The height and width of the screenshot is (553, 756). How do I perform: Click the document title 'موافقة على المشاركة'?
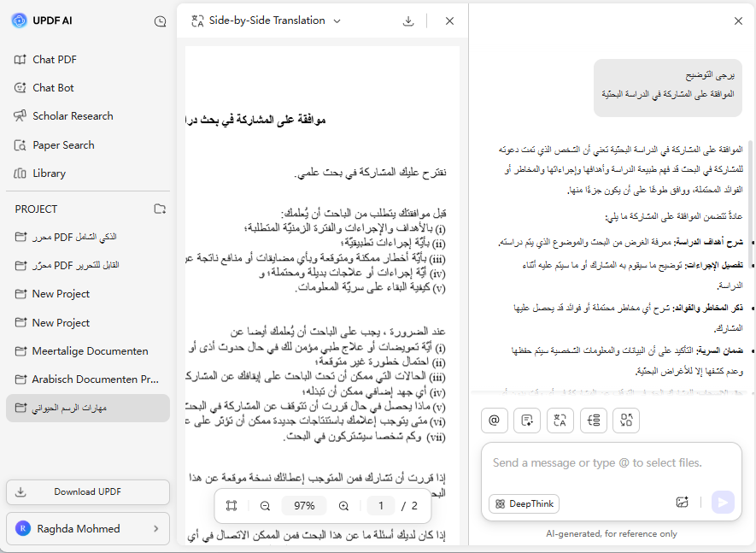pos(255,120)
